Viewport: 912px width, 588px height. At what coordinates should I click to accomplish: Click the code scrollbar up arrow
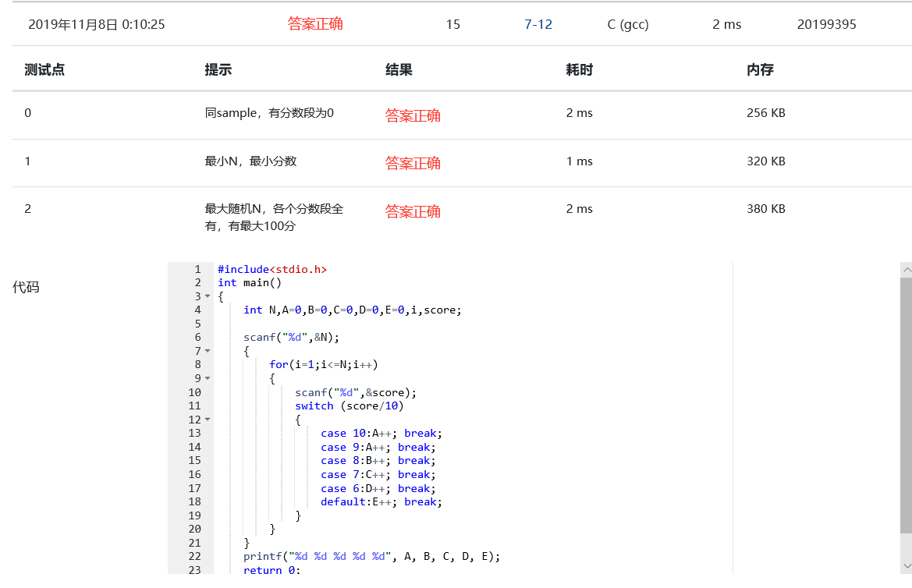pyautogui.click(x=907, y=270)
